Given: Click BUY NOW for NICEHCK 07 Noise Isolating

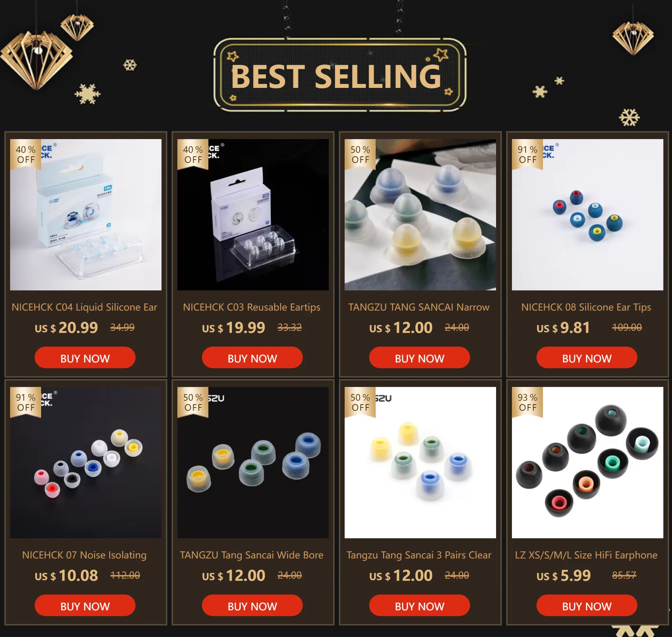Looking at the screenshot, I should coord(85,605).
